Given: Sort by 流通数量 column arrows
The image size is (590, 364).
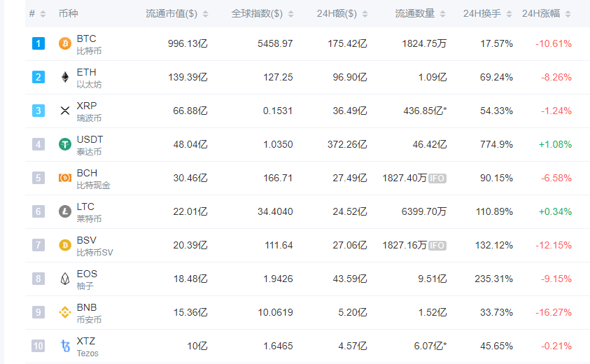Looking at the screenshot, I should (443, 14).
